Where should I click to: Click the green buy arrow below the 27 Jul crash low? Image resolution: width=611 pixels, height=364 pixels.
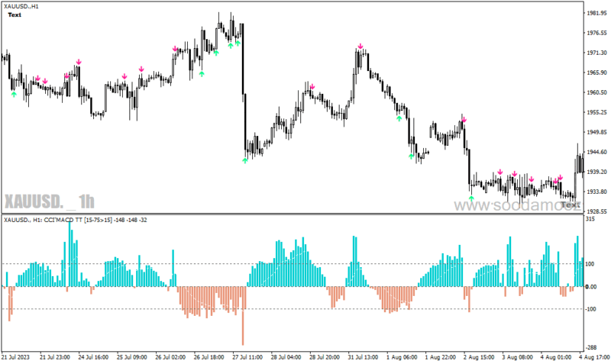pyautogui.click(x=244, y=160)
